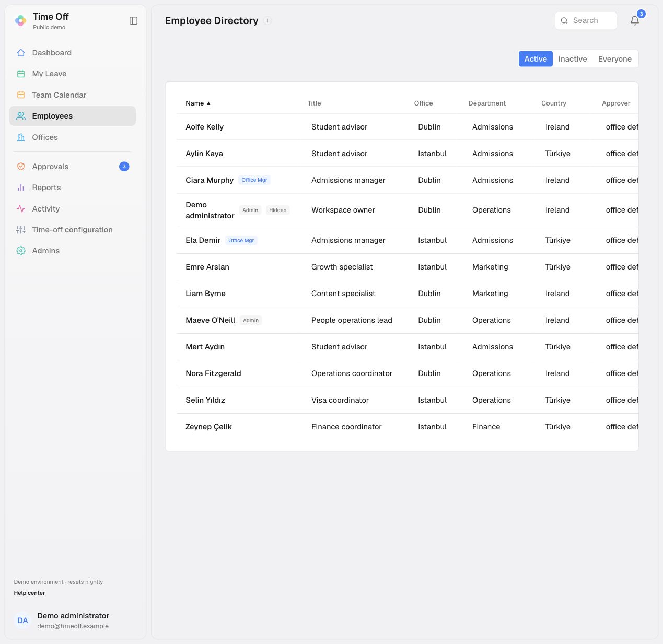The image size is (663, 644).
Task: Open the Activity page
Action: pos(73,209)
